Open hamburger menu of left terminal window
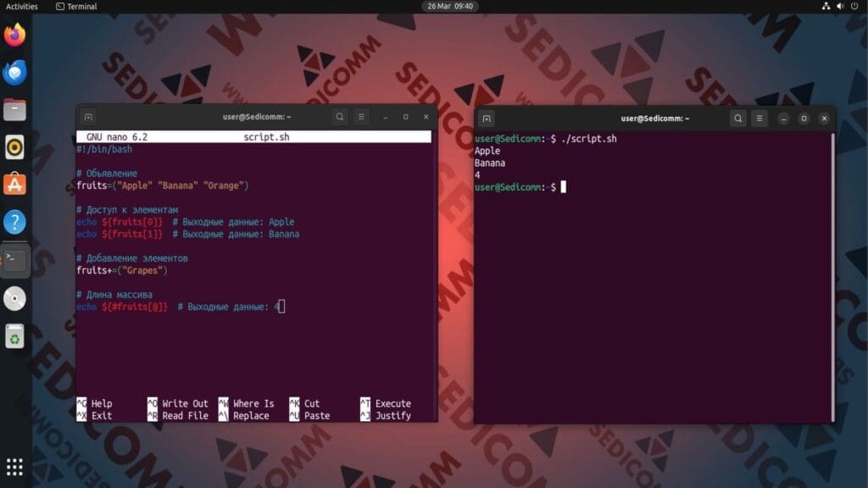Viewport: 868px width, 488px height. 362,117
